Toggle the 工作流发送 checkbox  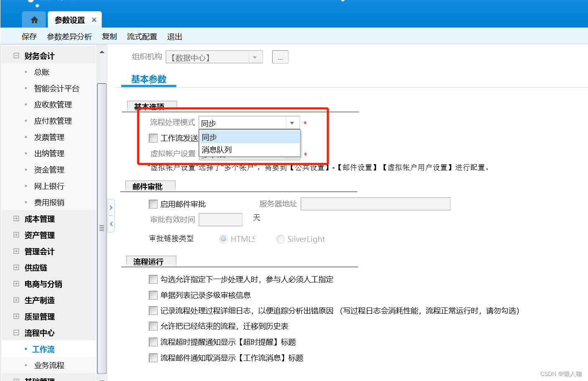click(x=153, y=138)
